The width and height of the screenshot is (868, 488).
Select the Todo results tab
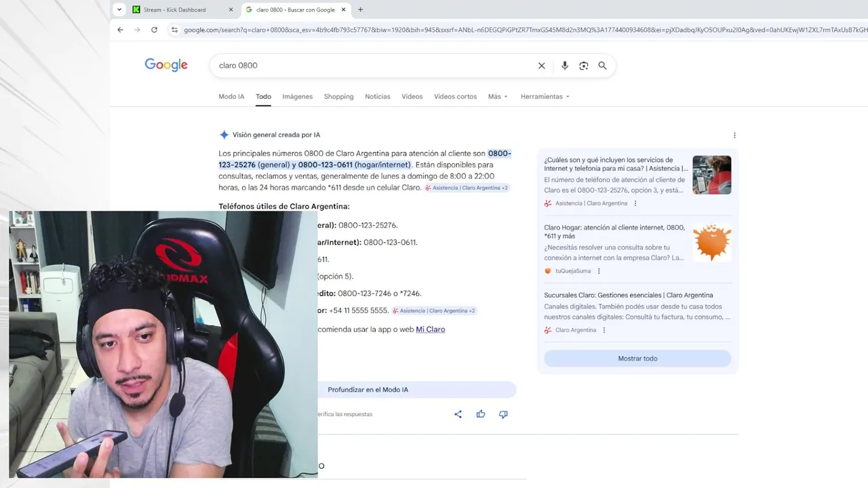[263, 96]
